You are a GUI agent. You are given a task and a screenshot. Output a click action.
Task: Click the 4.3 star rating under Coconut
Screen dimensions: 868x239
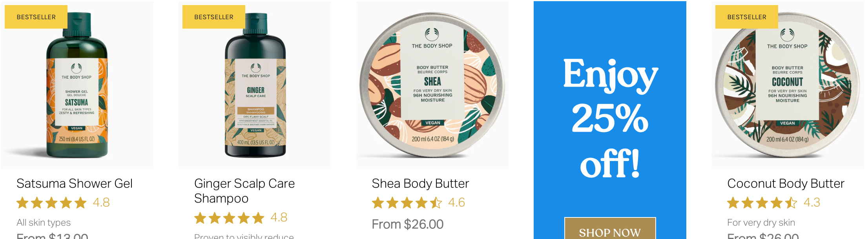pyautogui.click(x=774, y=203)
